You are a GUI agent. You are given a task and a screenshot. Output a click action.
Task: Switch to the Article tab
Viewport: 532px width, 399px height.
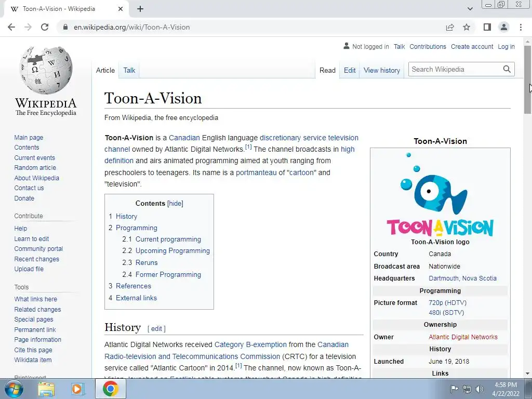(x=105, y=70)
